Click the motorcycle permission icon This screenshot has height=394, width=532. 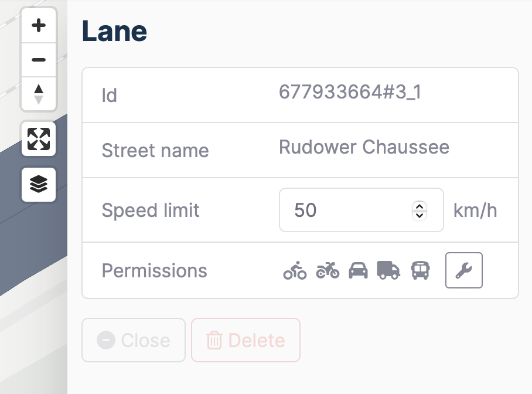(x=328, y=270)
